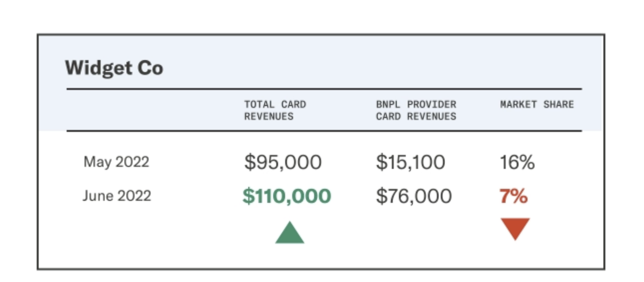Click the divider line below column headers

point(324,131)
